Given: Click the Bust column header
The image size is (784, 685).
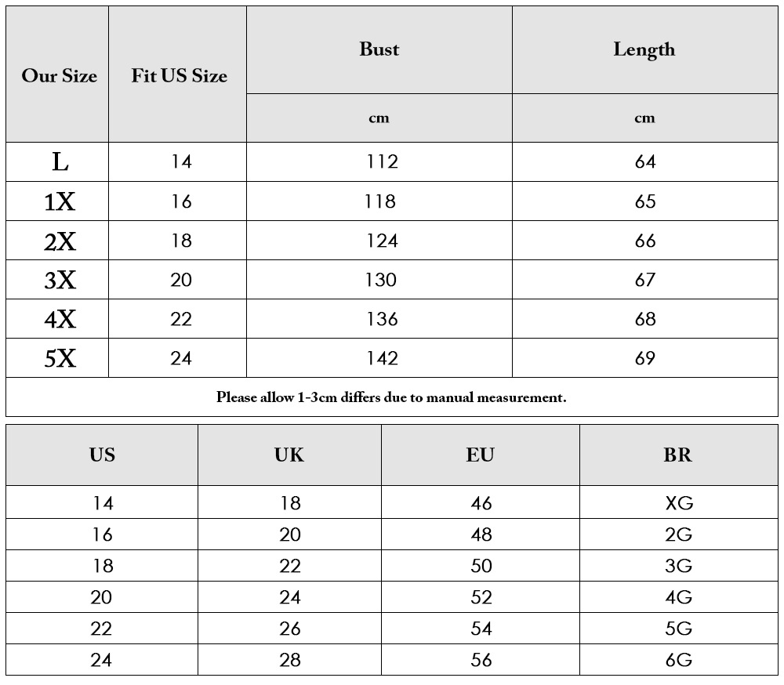Looking at the screenshot, I should [x=379, y=49].
